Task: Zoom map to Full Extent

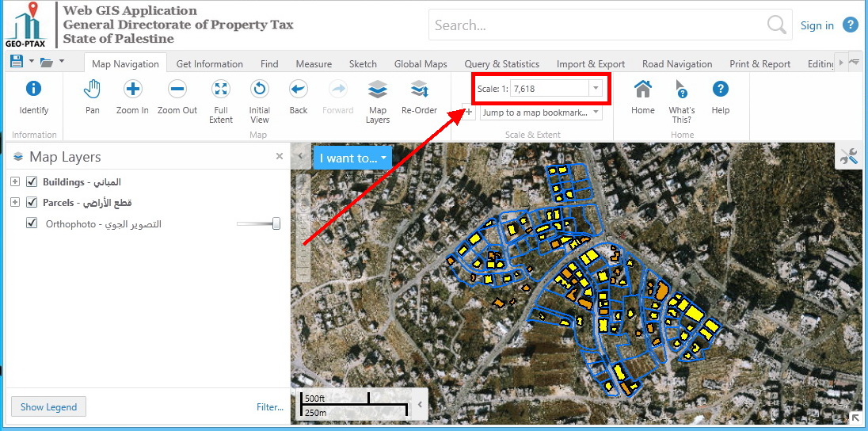Action: (221, 101)
